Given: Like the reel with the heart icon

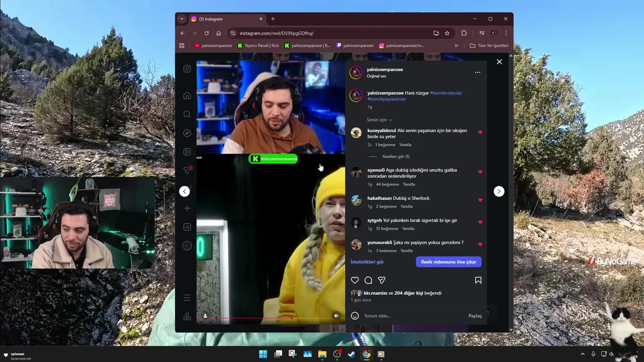Looking at the screenshot, I should click(355, 280).
